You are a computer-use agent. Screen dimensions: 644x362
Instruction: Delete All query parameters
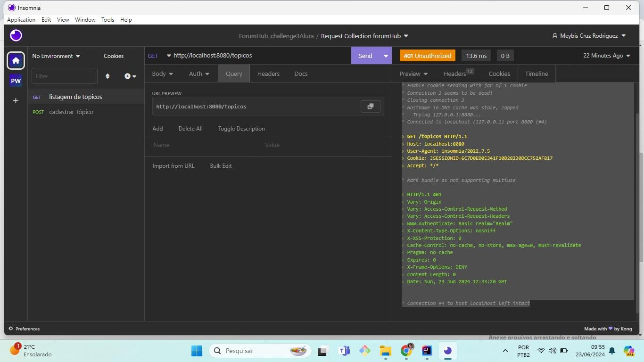(190, 129)
